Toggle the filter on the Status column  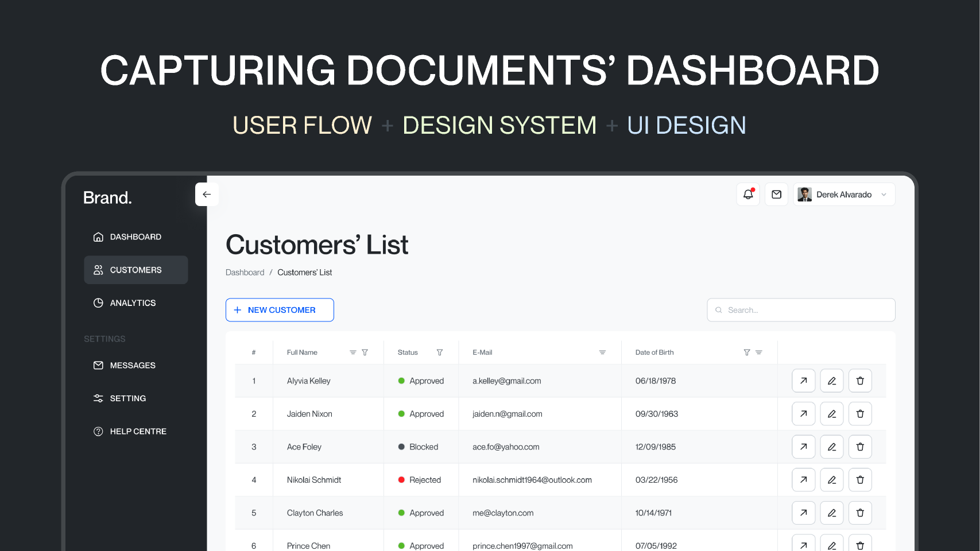pos(440,352)
